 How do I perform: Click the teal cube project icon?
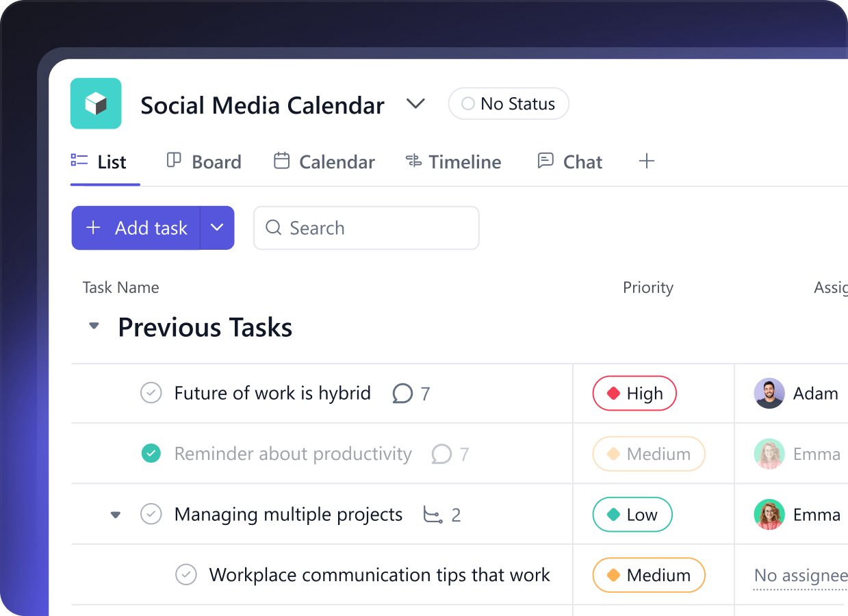(x=96, y=103)
